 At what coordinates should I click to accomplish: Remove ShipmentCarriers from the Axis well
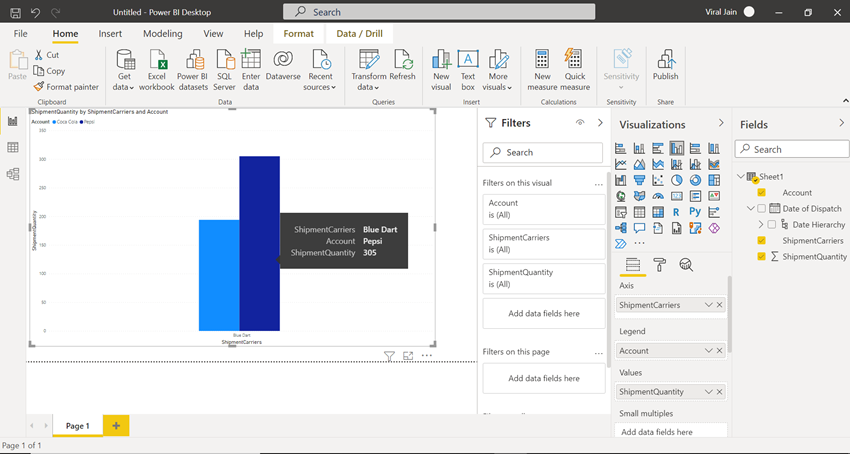click(x=719, y=305)
